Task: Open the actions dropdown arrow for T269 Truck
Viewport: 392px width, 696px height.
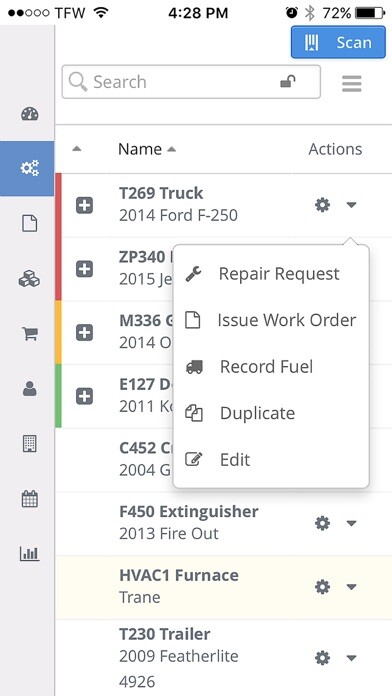Action: tap(351, 205)
